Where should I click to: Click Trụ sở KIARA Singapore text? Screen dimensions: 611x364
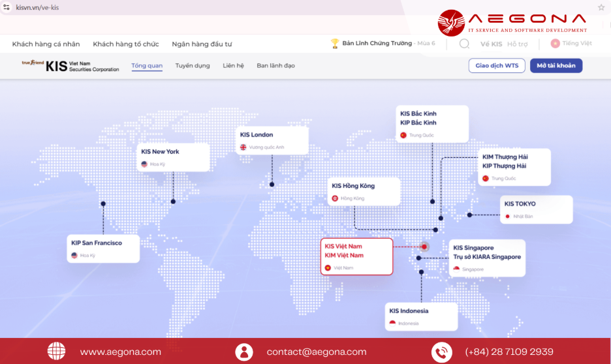point(487,257)
